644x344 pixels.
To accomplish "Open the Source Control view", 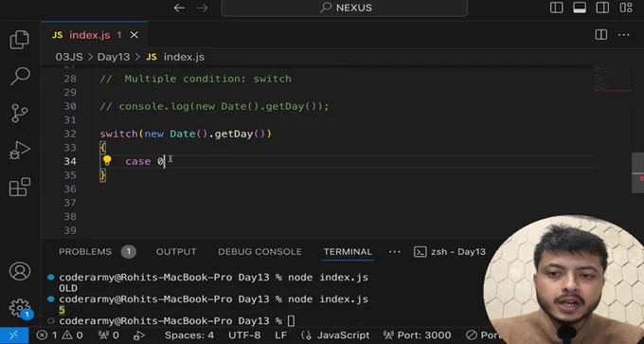I will [x=19, y=113].
